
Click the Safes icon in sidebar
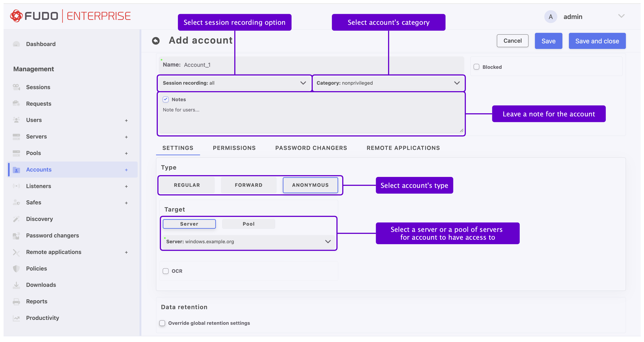pos(16,202)
